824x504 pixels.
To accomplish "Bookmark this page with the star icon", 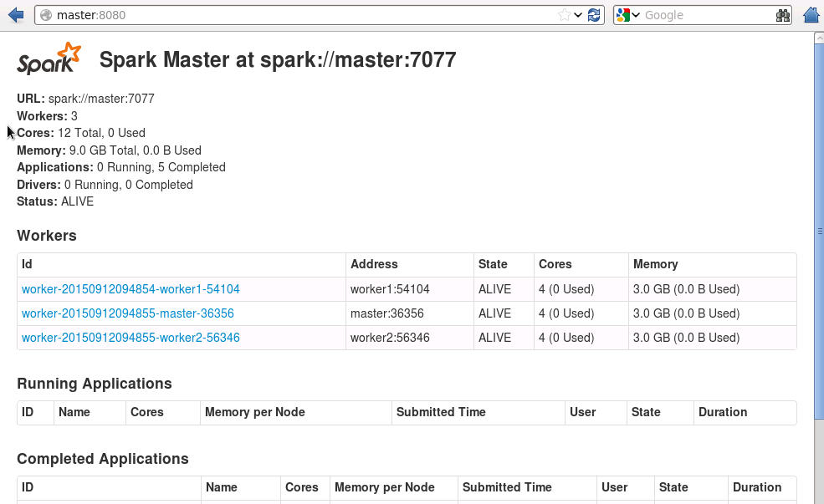I will (565, 15).
